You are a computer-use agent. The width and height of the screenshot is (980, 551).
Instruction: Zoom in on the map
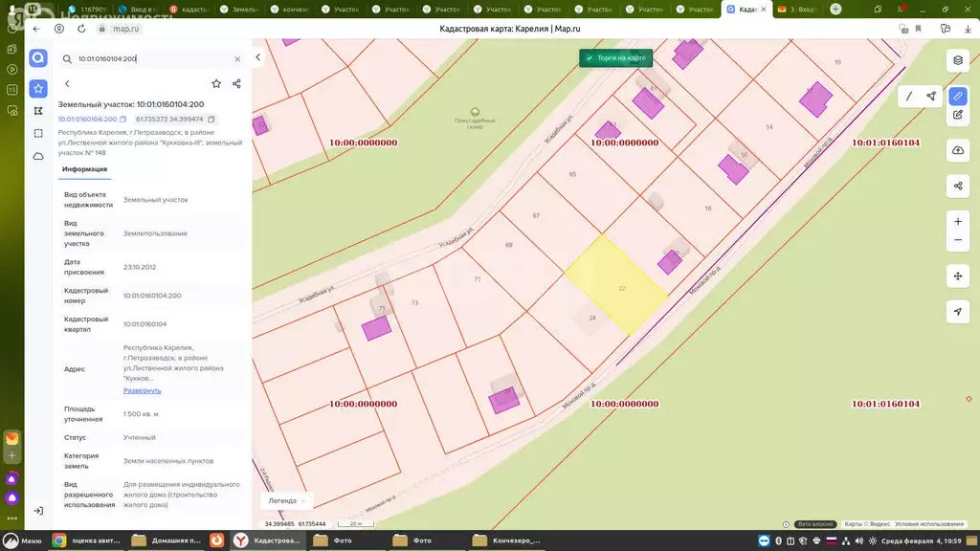coord(958,221)
